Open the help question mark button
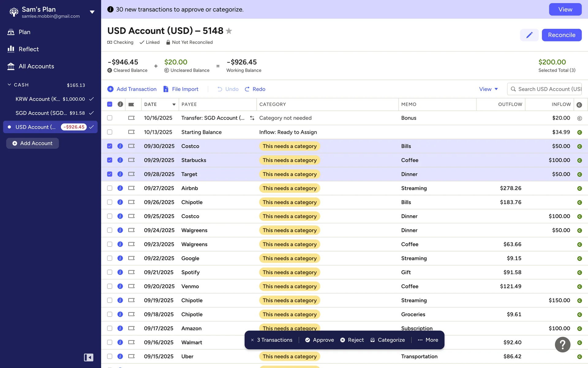The image size is (588, 368). 562,345
